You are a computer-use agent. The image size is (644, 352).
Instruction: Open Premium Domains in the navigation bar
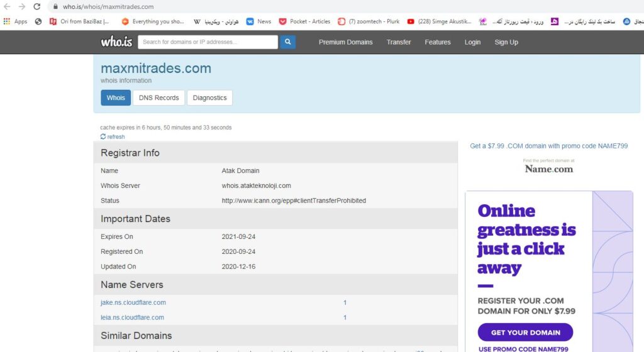pos(345,42)
